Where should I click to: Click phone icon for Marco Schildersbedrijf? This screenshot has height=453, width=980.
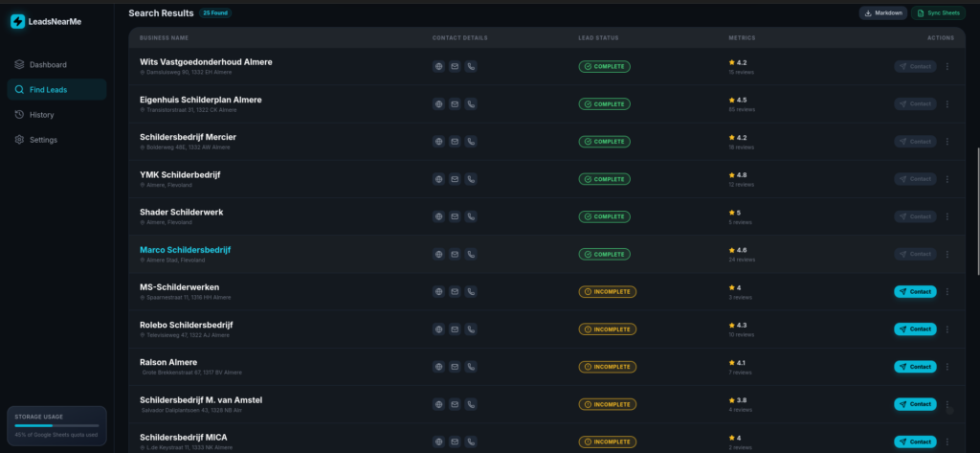pos(471,254)
